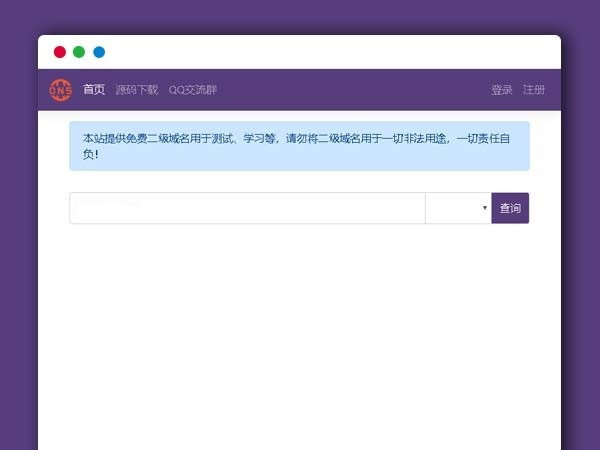Click the red dot window control
This screenshot has height=450, width=600.
pyautogui.click(x=59, y=52)
